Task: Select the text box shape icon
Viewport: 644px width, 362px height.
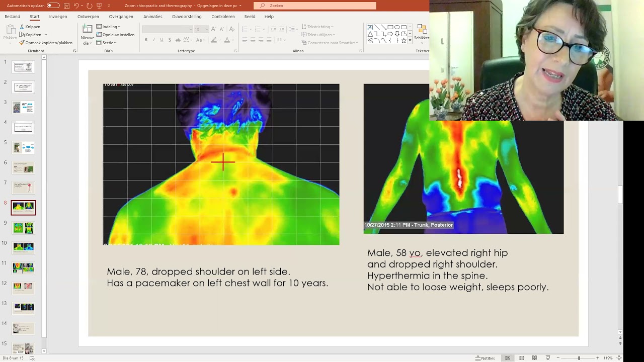Action: click(x=370, y=27)
